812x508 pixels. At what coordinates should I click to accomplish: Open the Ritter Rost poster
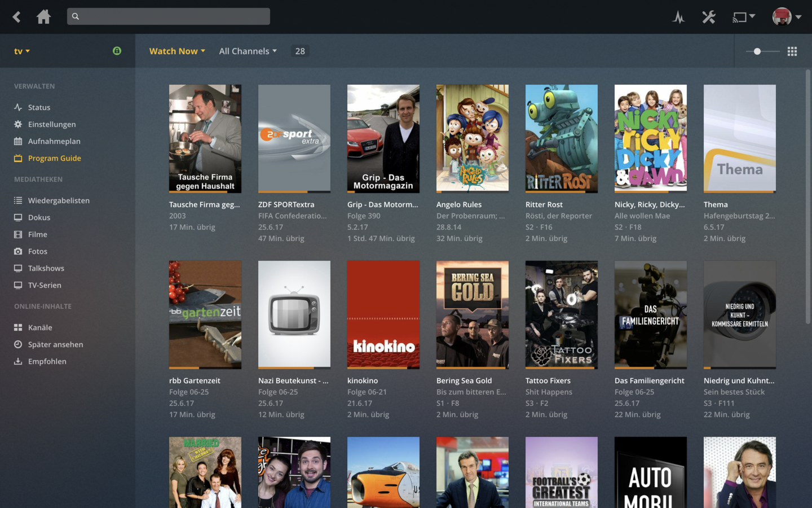561,138
